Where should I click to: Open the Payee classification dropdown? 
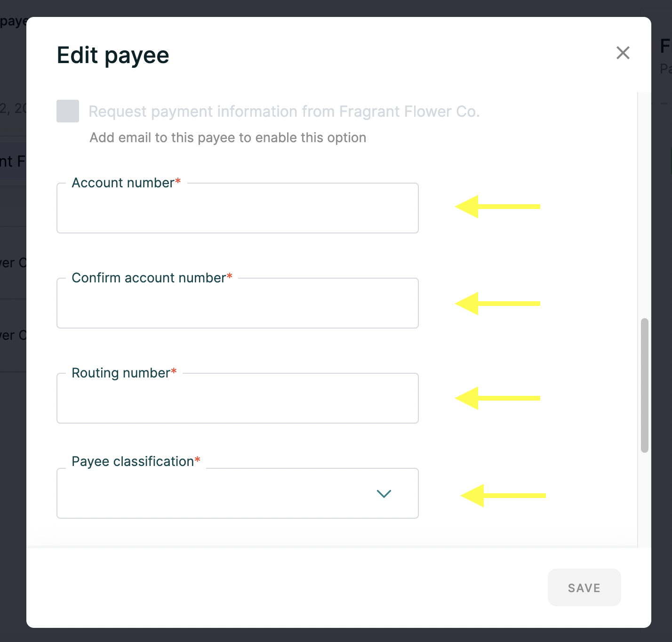point(238,493)
